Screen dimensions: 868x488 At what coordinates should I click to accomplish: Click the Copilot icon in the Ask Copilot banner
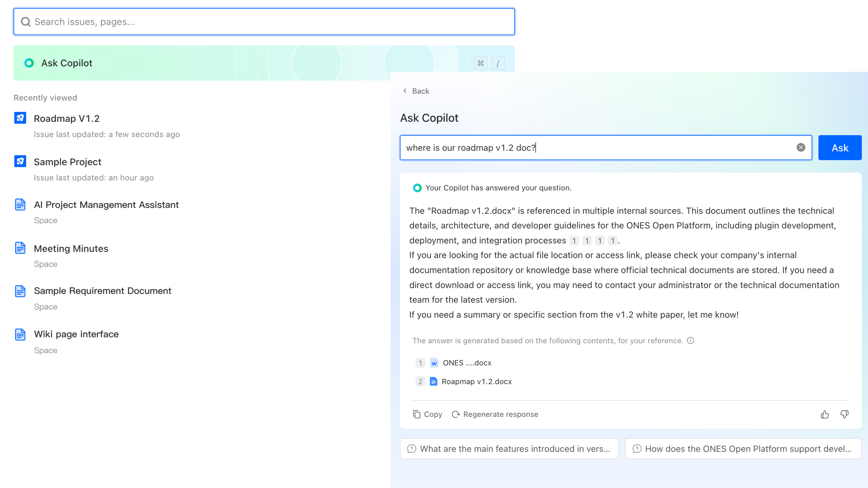[x=29, y=63]
